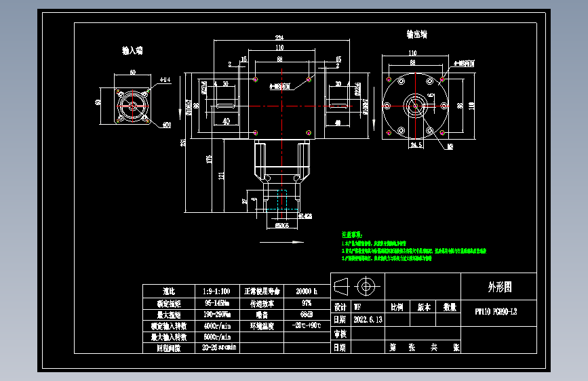Click the 审核 cell in title block

(x=340, y=334)
